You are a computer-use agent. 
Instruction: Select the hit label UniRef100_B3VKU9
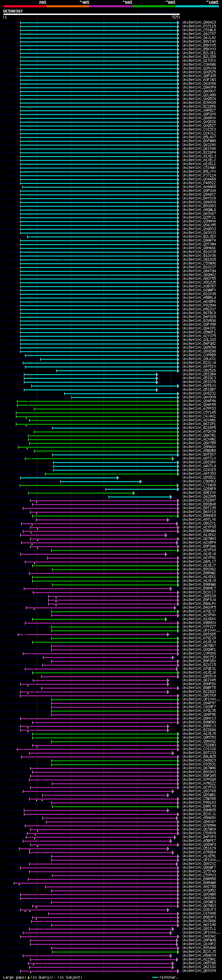(x=199, y=103)
